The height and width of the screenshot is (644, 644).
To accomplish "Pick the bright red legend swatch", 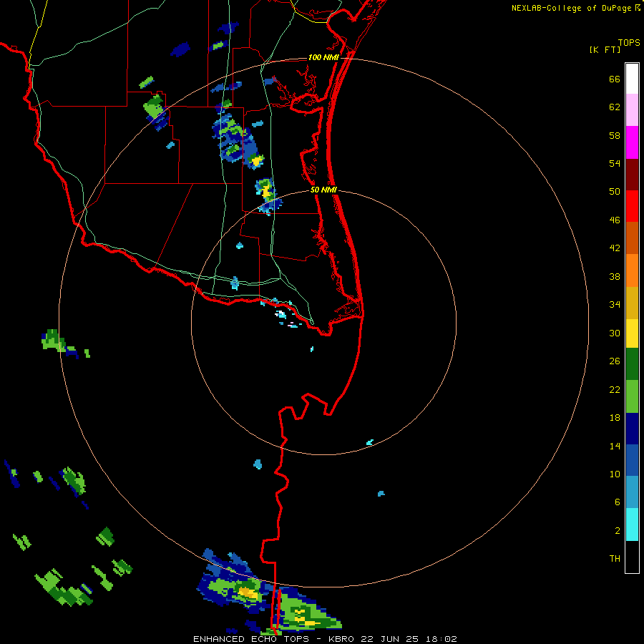I will [632, 206].
